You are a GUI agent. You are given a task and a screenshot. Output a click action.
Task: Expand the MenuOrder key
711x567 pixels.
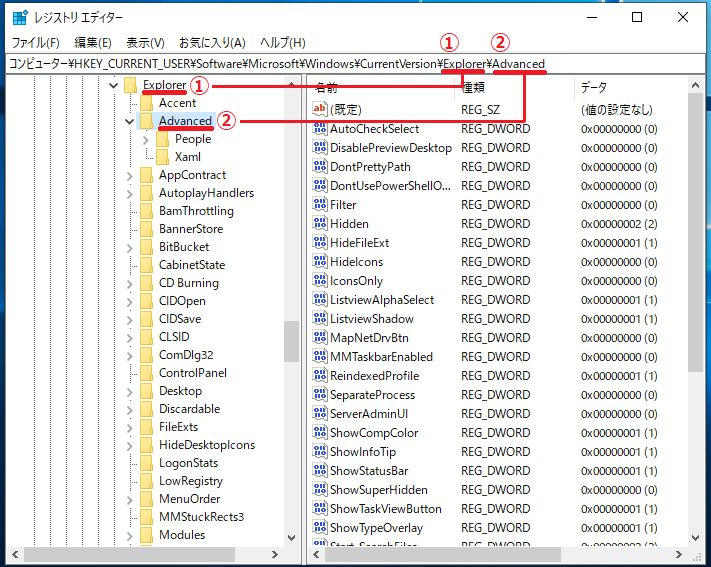coord(130,500)
